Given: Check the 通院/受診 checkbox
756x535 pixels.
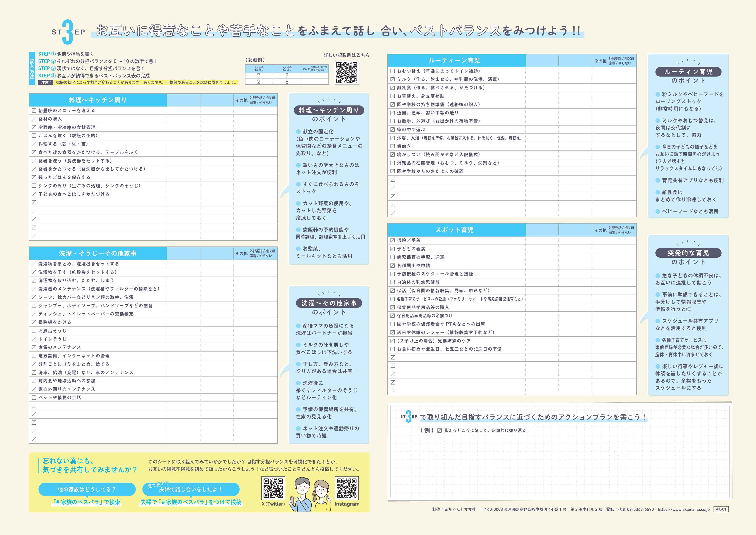Looking at the screenshot, I should pos(392,240).
